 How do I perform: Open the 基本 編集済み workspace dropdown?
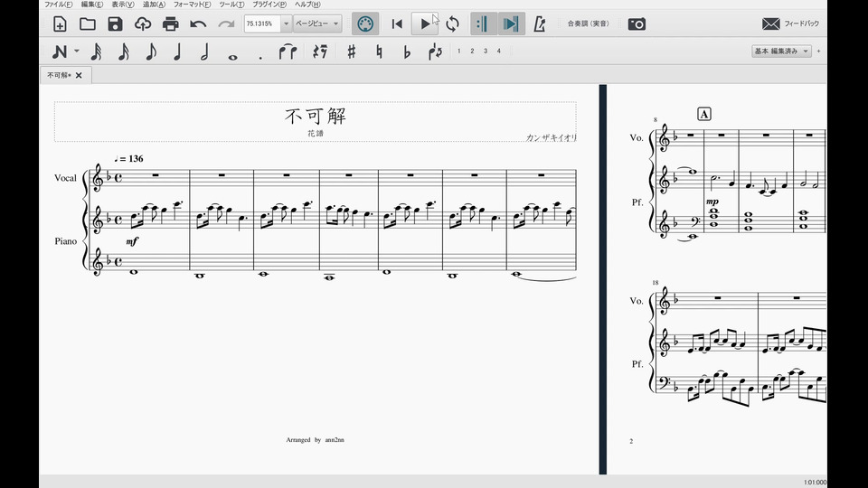(781, 51)
